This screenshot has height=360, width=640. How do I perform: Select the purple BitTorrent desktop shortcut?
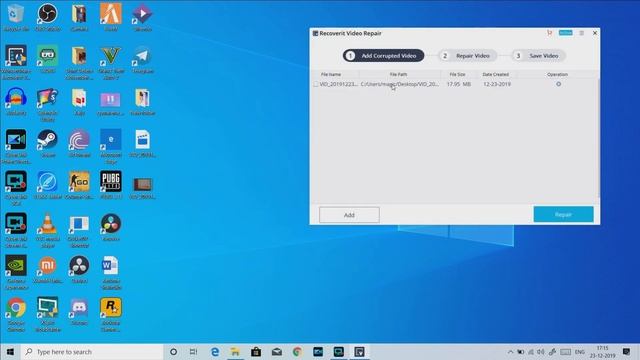click(x=79, y=144)
